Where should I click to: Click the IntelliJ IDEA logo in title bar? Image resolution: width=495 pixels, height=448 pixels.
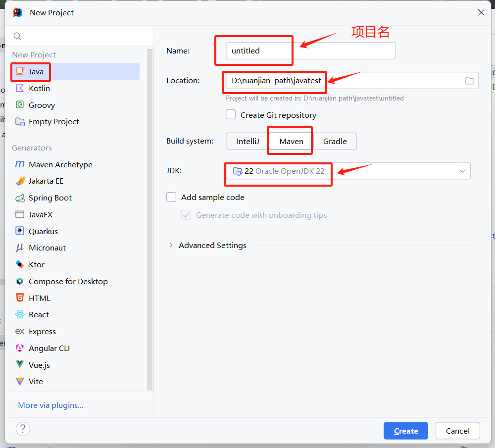click(17, 13)
